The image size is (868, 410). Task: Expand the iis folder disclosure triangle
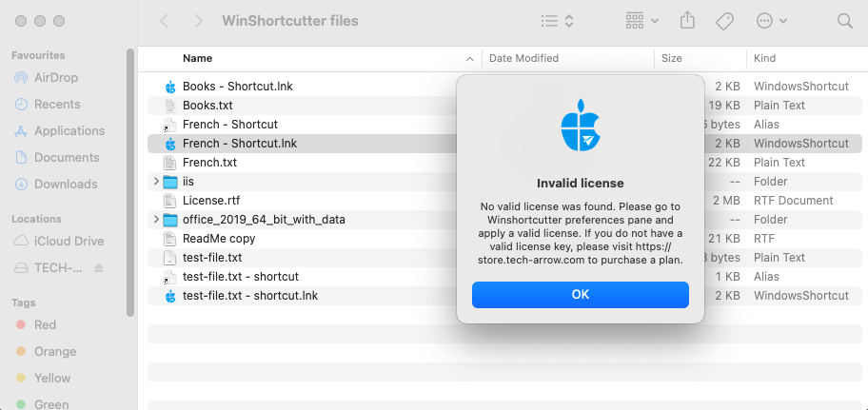point(156,182)
